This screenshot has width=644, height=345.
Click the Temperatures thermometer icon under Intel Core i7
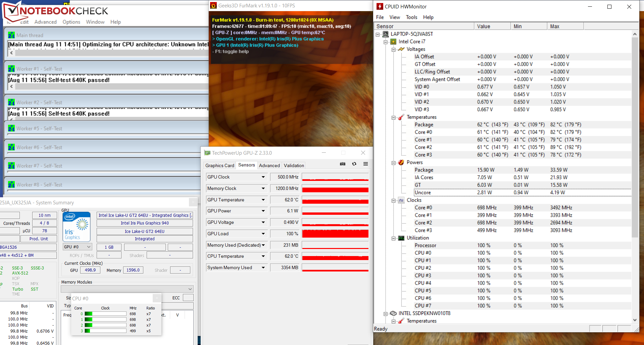[401, 117]
